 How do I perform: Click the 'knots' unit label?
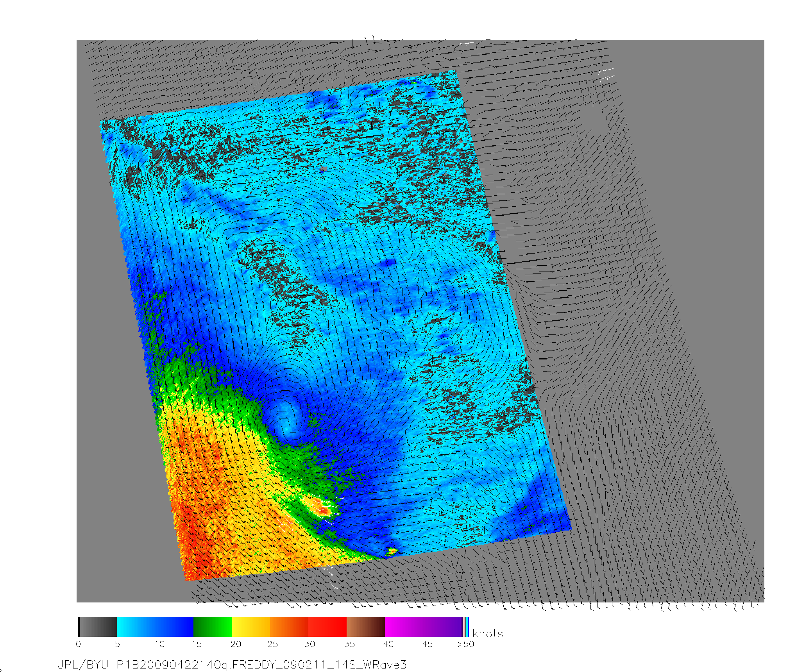click(488, 634)
